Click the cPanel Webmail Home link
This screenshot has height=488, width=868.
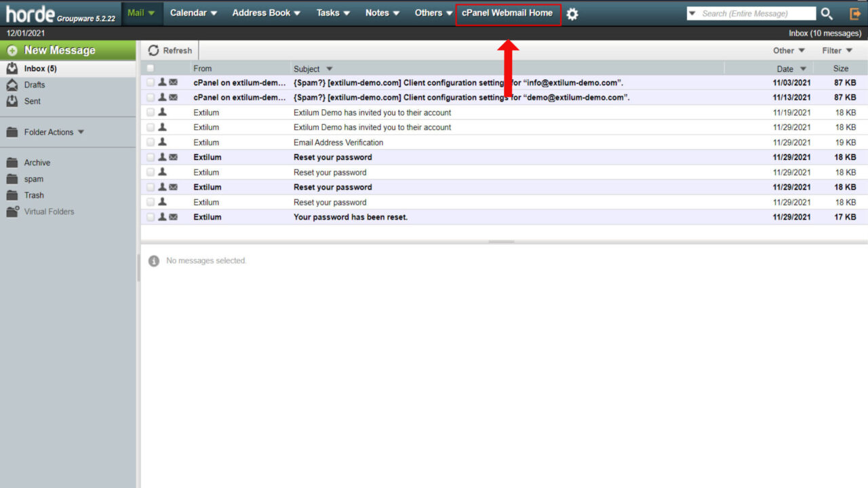509,12
